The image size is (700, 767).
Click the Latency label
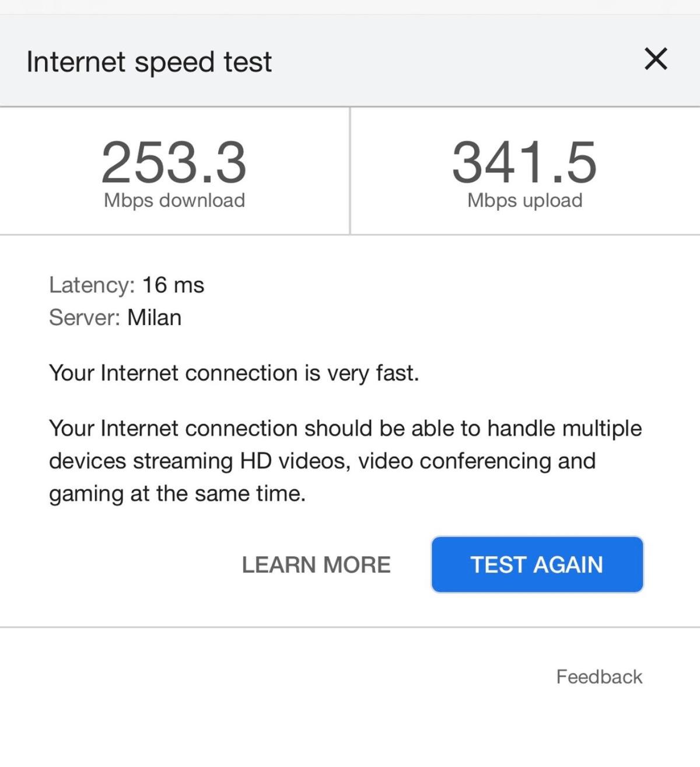click(x=92, y=285)
